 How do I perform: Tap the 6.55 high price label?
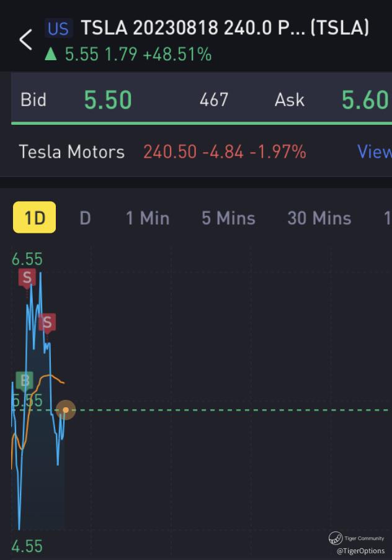27,259
